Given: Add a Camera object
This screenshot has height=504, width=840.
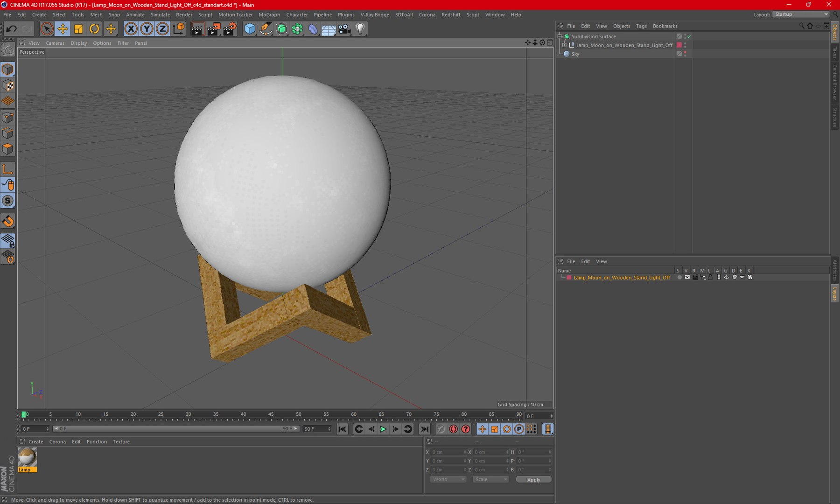Looking at the screenshot, I should point(344,29).
